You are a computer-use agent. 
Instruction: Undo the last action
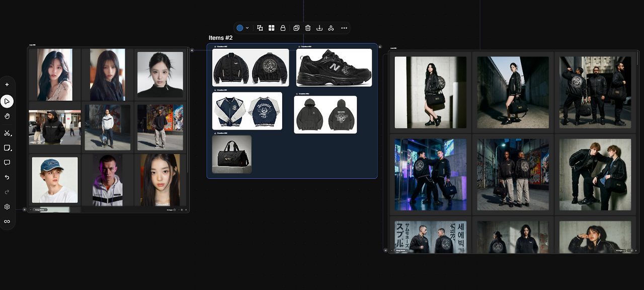pyautogui.click(x=7, y=177)
